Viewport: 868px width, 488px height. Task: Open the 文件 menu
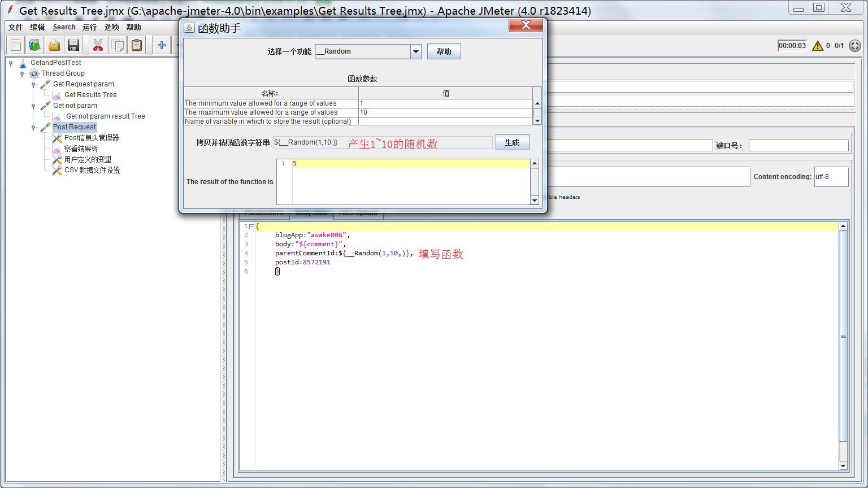click(x=16, y=27)
